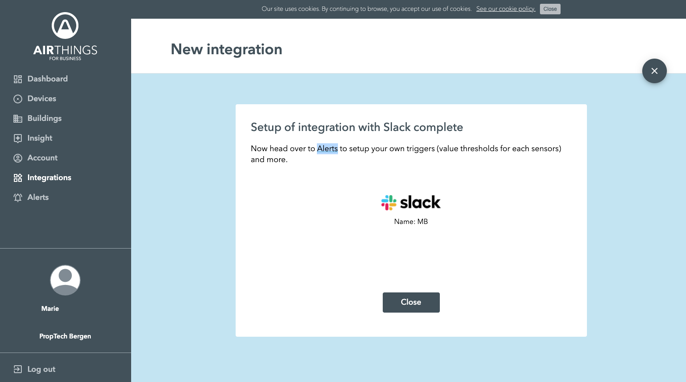The height and width of the screenshot is (382, 686).
Task: Dismiss the cookie banner with Close
Action: click(550, 9)
